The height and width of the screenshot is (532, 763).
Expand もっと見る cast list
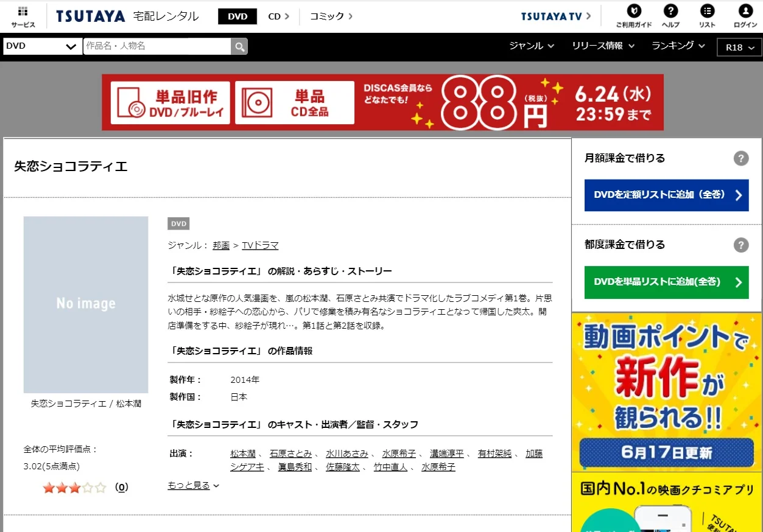click(194, 486)
